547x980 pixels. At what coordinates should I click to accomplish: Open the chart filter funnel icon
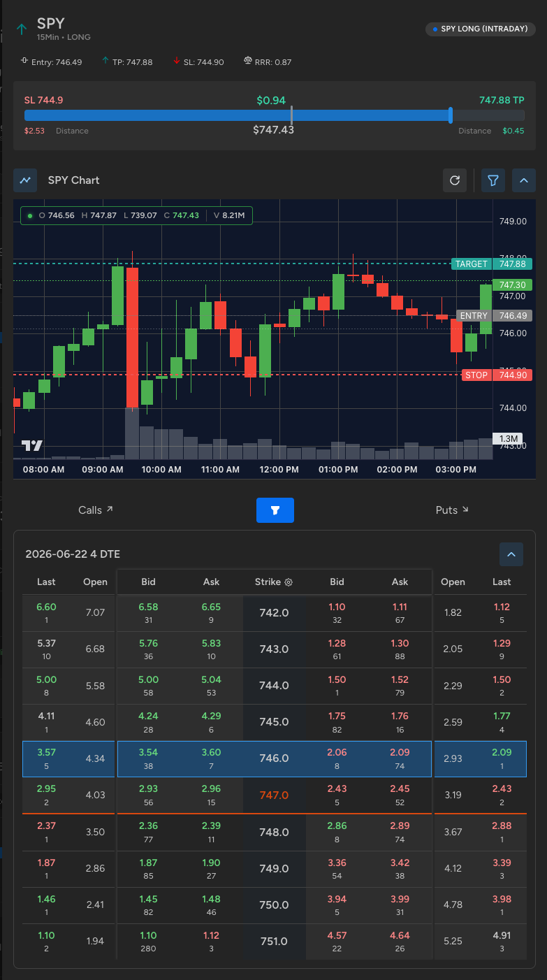coord(493,180)
